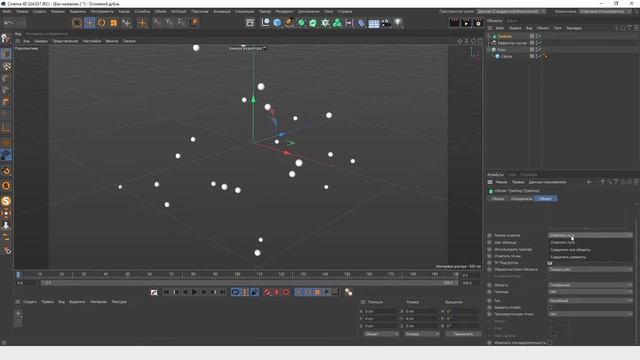640x360 pixels.
Task: Open the Size mode dropdown
Action: point(422,334)
